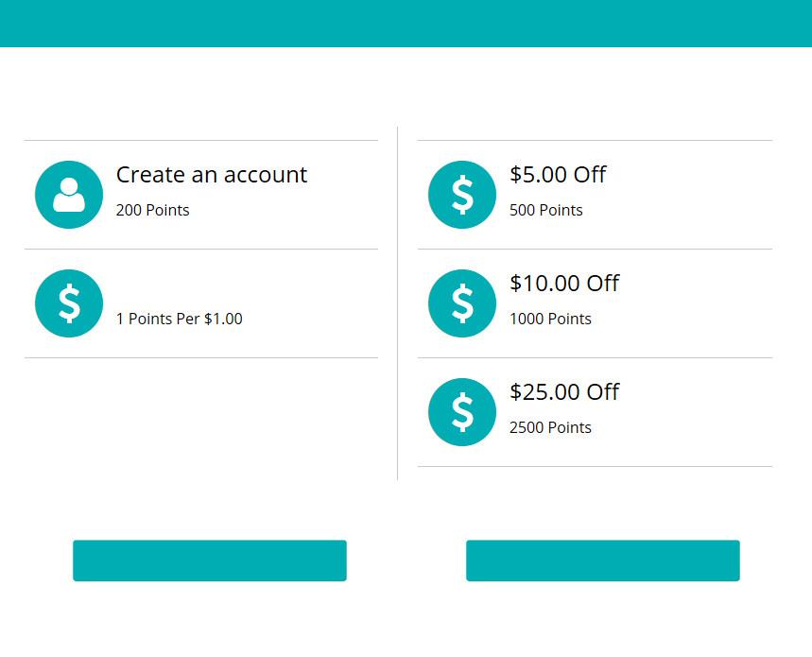Click the 1000 Points label

550,319
